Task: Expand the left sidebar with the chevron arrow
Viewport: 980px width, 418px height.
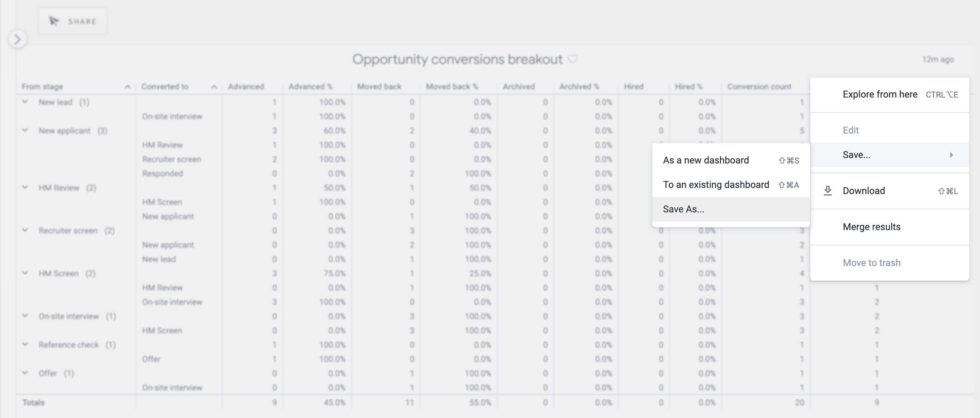Action: pyautogui.click(x=17, y=38)
